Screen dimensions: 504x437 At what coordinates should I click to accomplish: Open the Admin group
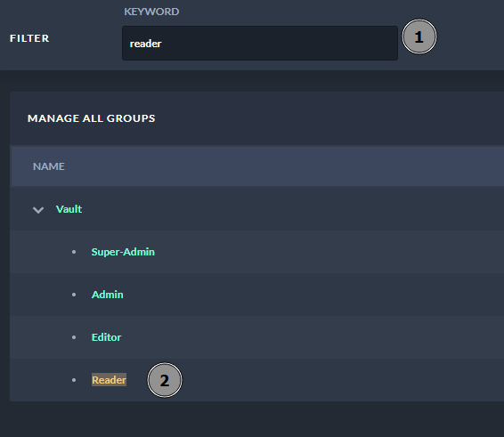pyautogui.click(x=108, y=295)
